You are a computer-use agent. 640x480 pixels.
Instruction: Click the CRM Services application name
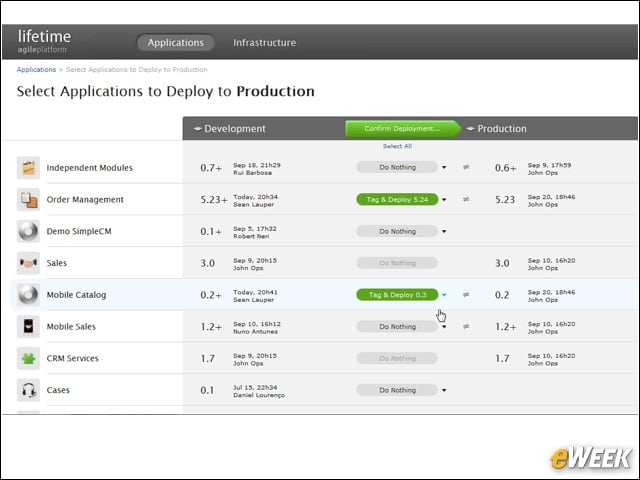coord(72,358)
